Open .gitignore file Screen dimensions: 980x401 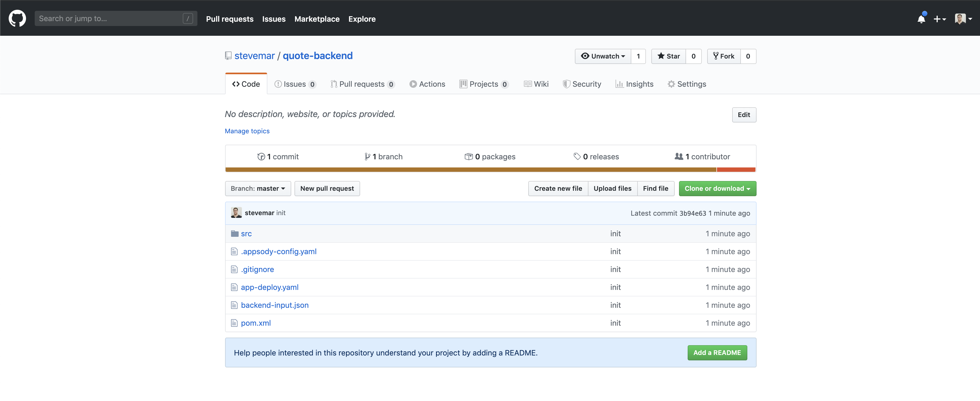tap(257, 269)
